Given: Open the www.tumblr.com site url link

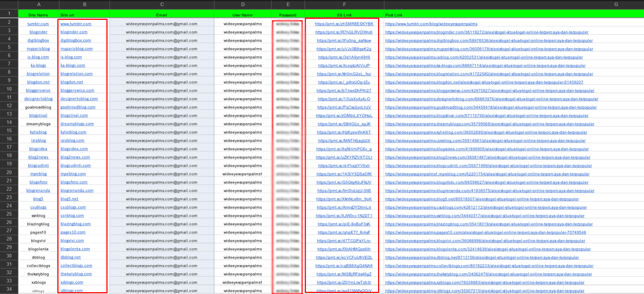Looking at the screenshot, I should [76, 24].
